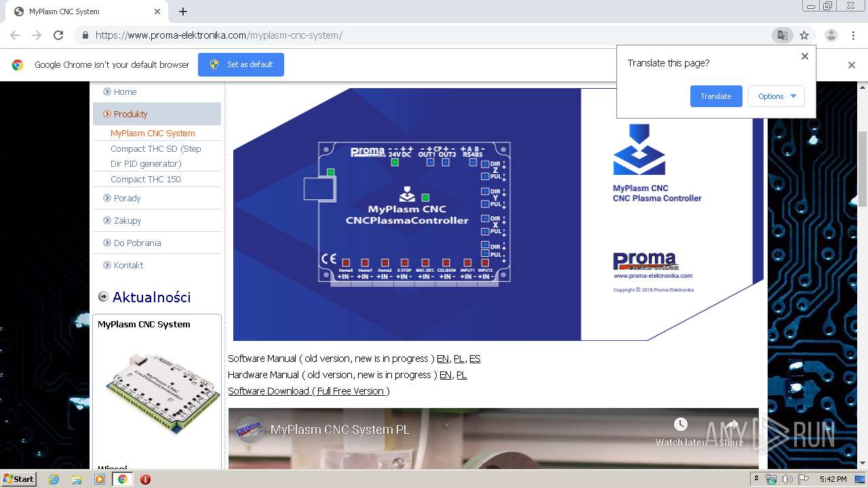This screenshot has width=868, height=488.
Task: Open the translate Options dropdown
Action: click(776, 96)
